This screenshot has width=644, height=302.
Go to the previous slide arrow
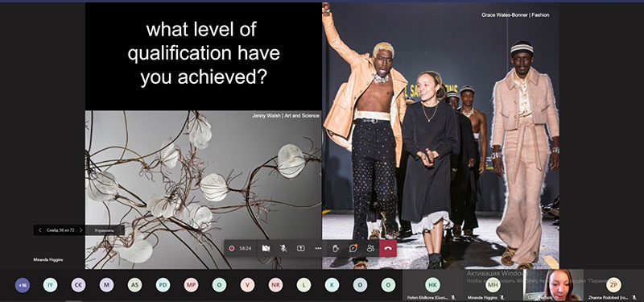(x=39, y=230)
